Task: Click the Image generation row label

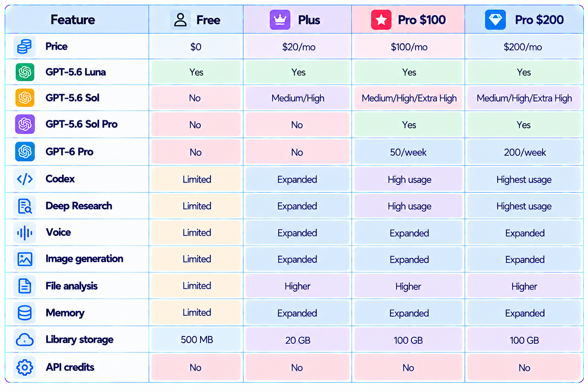Action: [x=84, y=259]
